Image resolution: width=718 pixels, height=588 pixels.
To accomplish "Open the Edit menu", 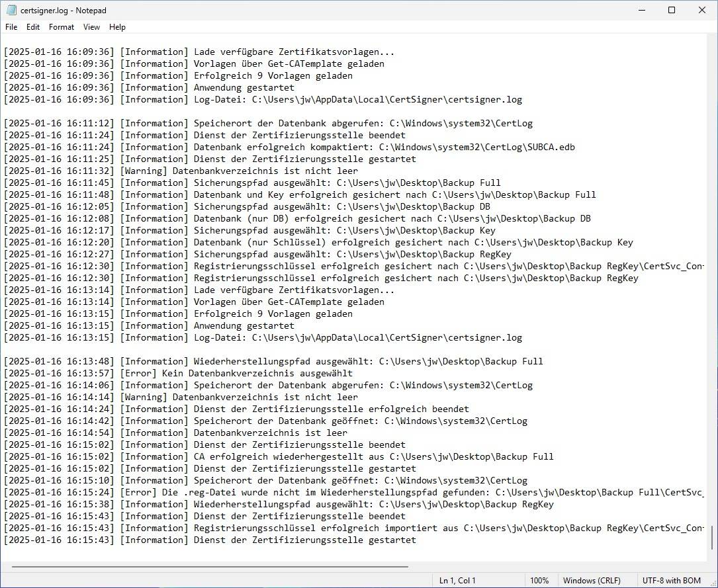I will 33,27.
